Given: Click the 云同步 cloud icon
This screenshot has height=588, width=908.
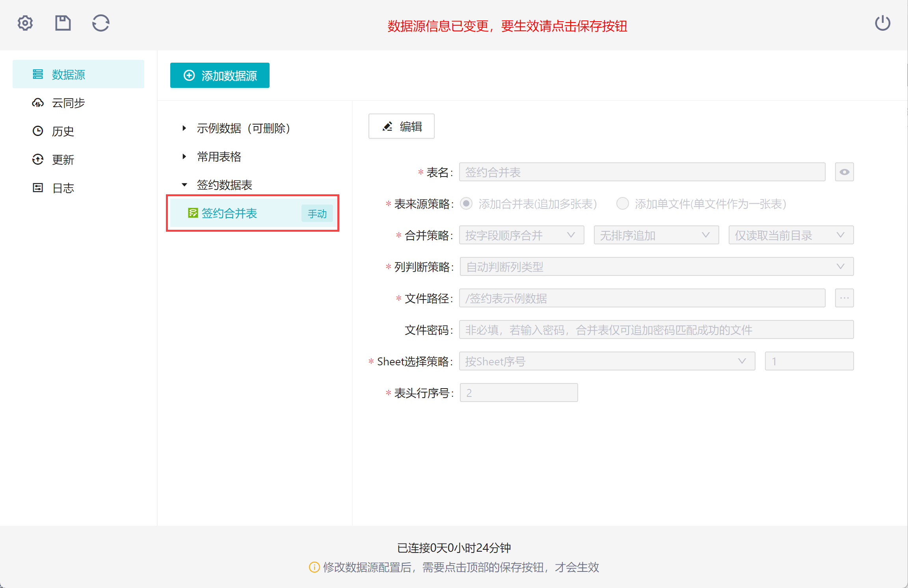Looking at the screenshot, I should (38, 103).
